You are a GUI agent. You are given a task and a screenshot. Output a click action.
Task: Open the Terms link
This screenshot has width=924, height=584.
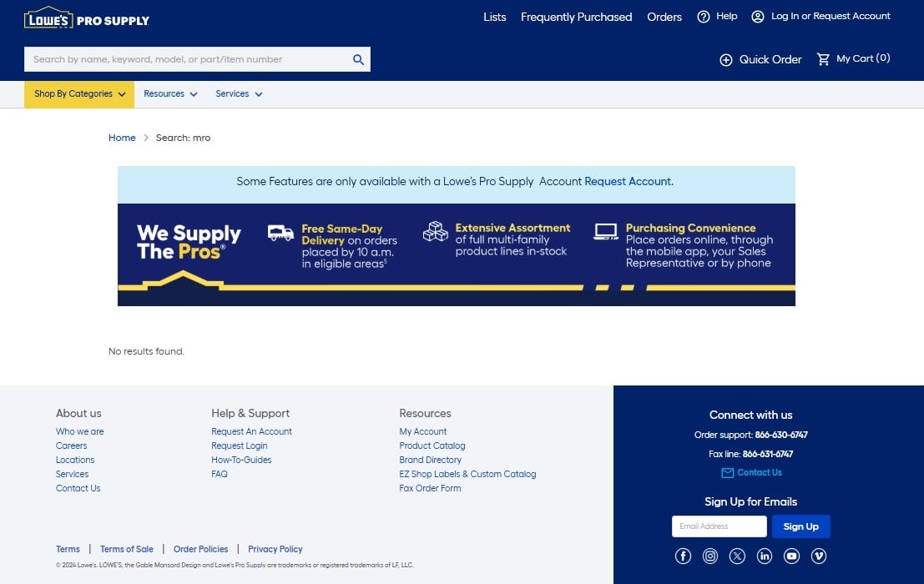pyautogui.click(x=68, y=549)
